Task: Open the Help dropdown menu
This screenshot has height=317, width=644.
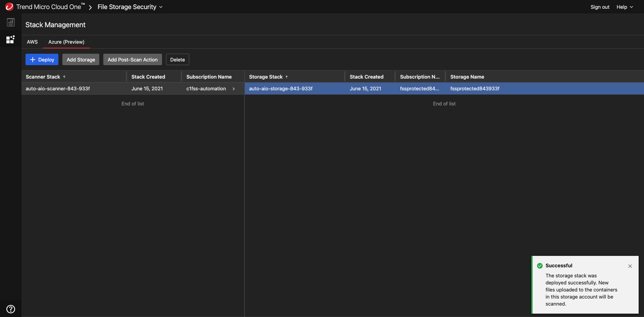Action: pyautogui.click(x=625, y=7)
